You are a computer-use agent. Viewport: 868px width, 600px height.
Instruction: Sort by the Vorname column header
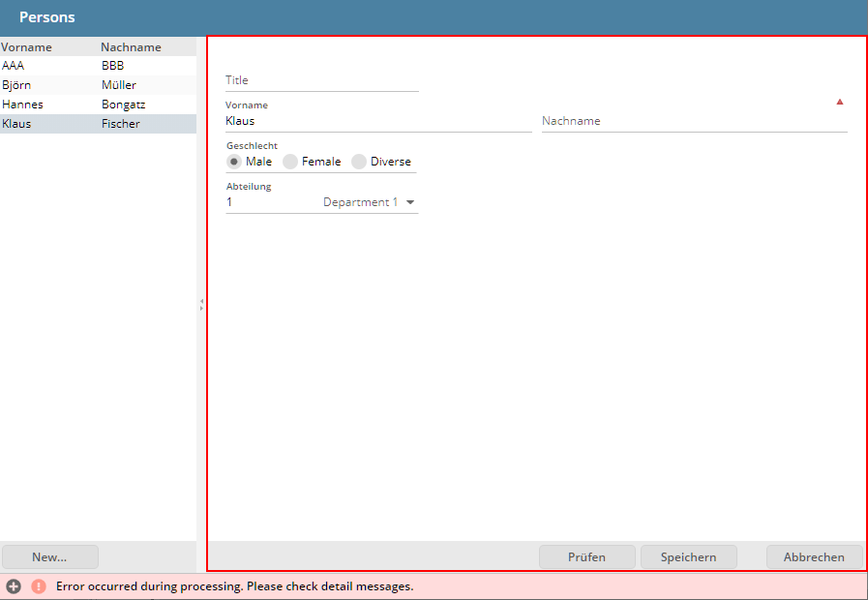point(27,46)
